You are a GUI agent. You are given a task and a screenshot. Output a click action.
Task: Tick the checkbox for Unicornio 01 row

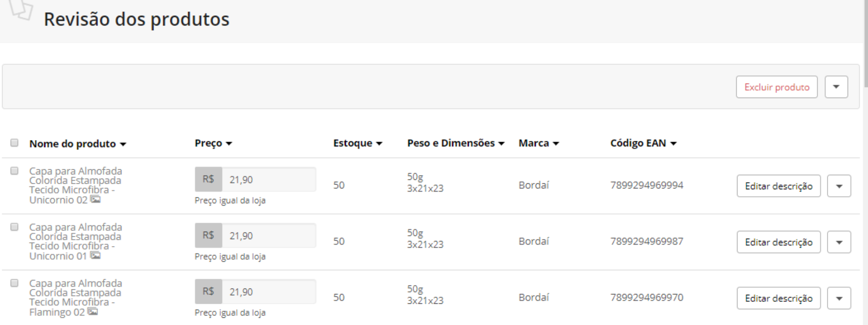click(14, 227)
